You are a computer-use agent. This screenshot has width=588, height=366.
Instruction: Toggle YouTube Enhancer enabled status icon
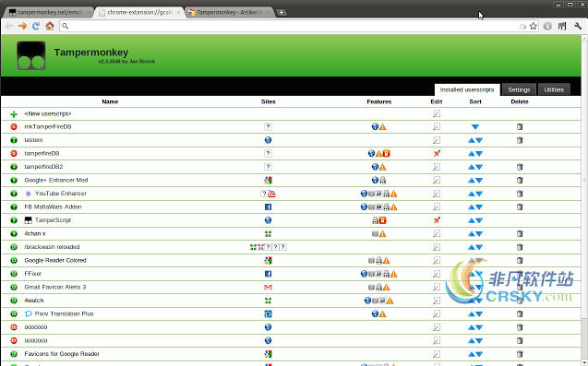coord(14,194)
